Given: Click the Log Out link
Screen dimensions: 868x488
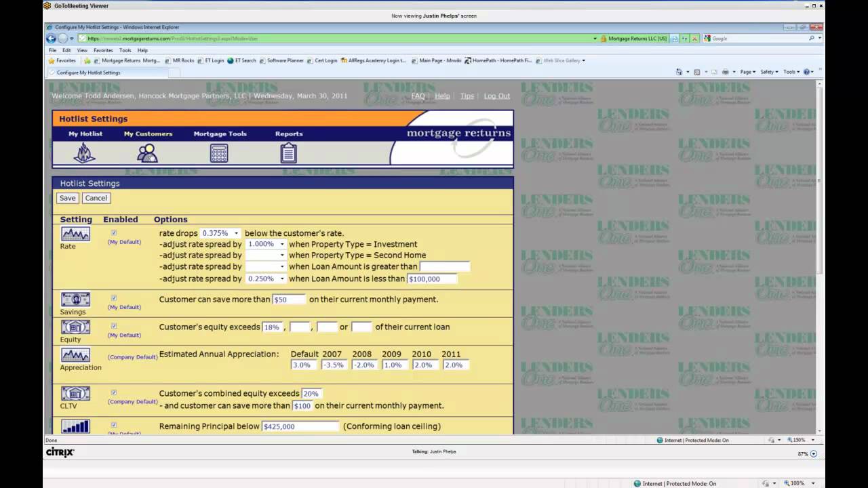Looking at the screenshot, I should pos(496,96).
